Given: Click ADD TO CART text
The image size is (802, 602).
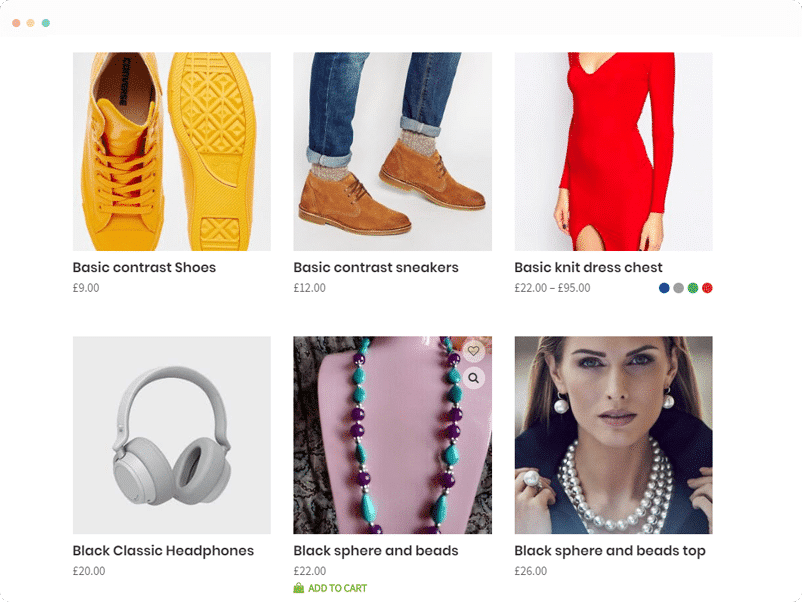Looking at the screenshot, I should pos(337,588).
